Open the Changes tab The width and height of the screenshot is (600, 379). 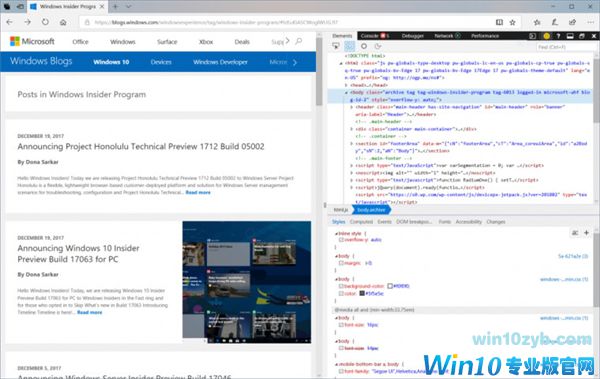point(496,222)
